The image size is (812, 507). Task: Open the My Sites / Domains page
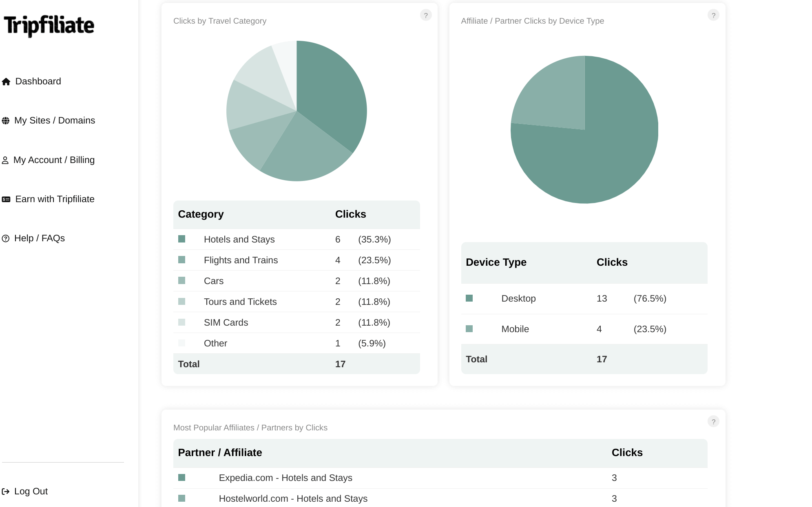(55, 120)
